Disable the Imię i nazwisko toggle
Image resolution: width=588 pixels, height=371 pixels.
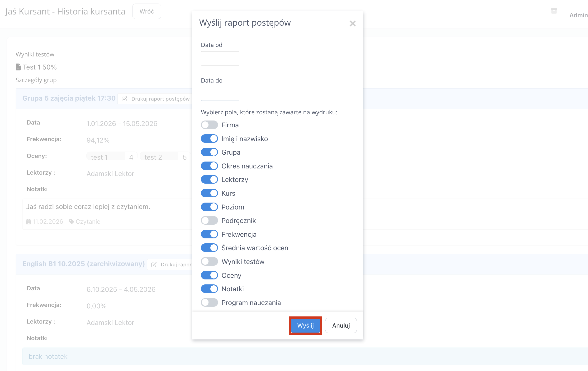[x=209, y=139]
